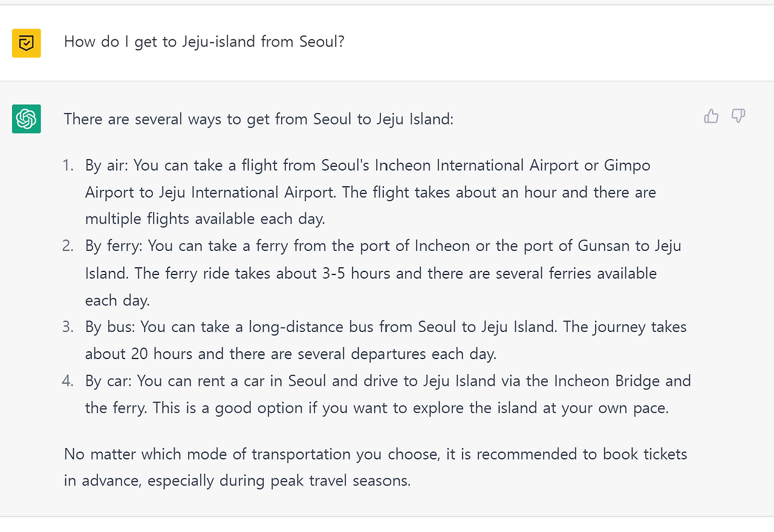774x532 pixels.
Task: Click the 'By car' label in the list
Action: (109, 381)
